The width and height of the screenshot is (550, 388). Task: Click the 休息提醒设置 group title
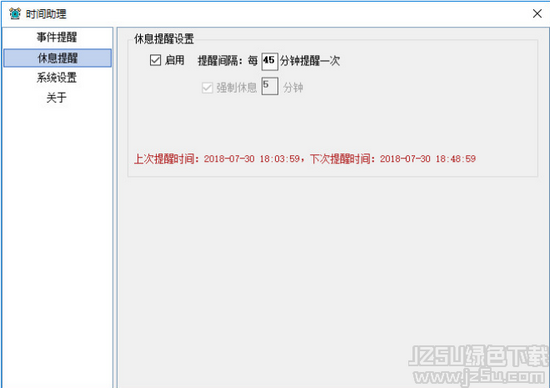click(x=164, y=39)
